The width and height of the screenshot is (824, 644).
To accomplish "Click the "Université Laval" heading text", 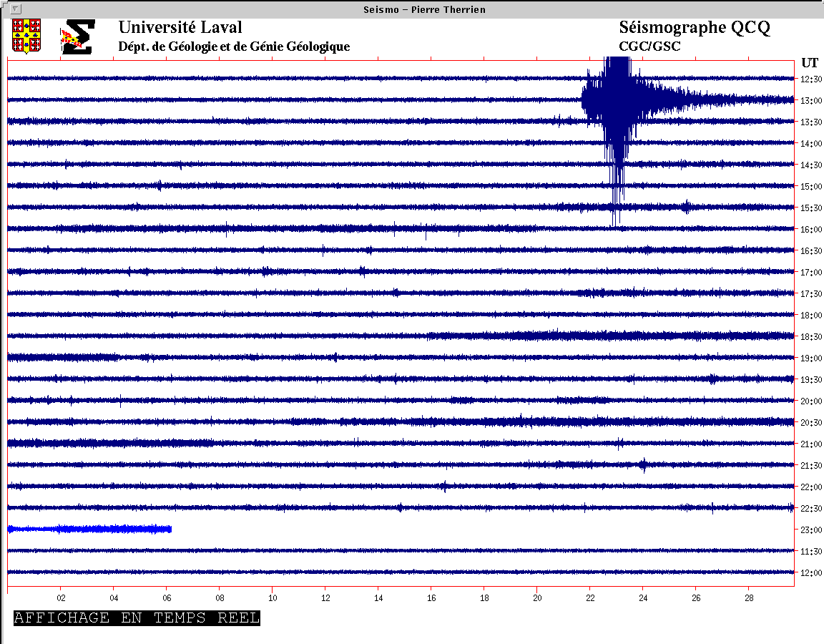I will 180,28.
